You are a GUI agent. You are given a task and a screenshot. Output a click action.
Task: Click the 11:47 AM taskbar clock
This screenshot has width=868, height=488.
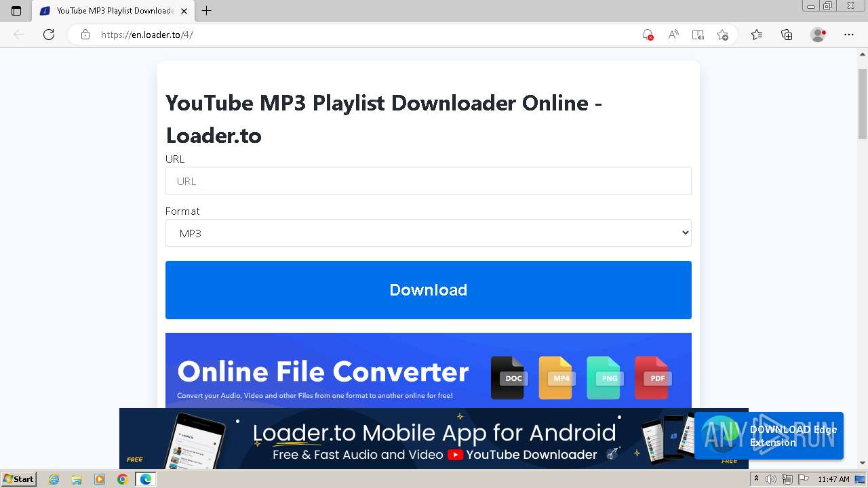coord(833,479)
